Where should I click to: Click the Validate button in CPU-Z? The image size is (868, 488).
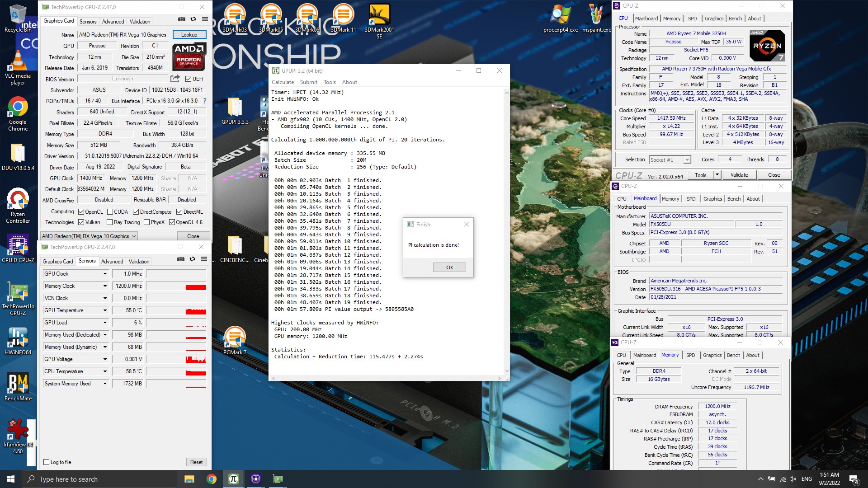tap(739, 175)
